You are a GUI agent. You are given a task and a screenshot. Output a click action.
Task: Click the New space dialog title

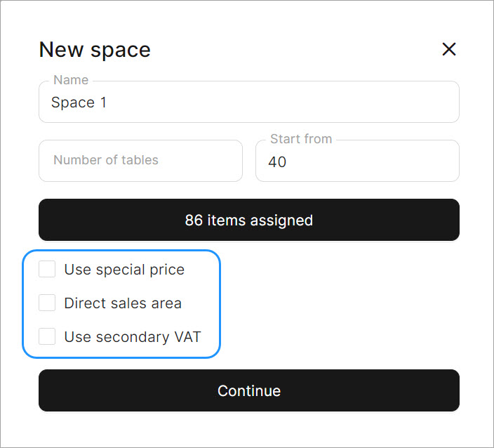[x=95, y=50]
